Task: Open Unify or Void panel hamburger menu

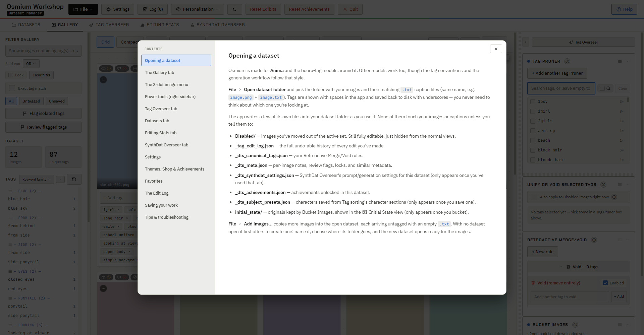Action: (x=620, y=185)
